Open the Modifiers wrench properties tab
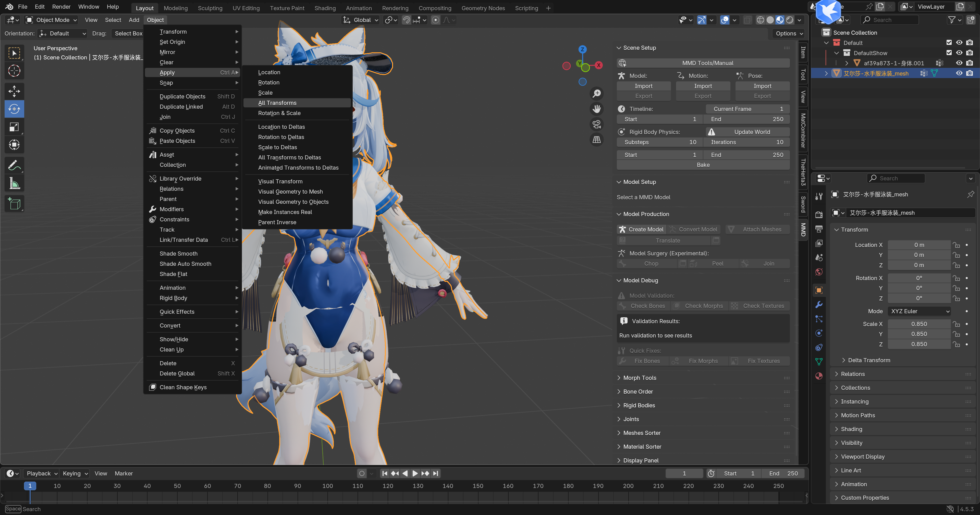This screenshot has width=980, height=515. [819, 305]
